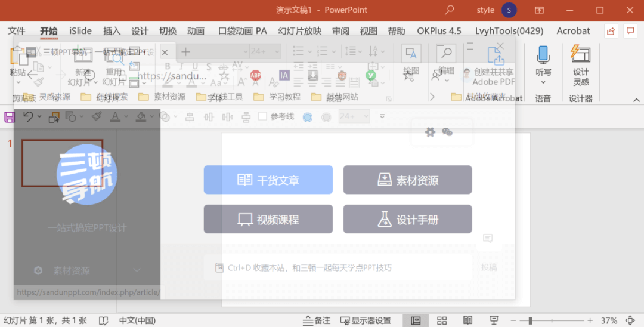
Task: Switch to the Acrobat tab
Action: point(573,31)
